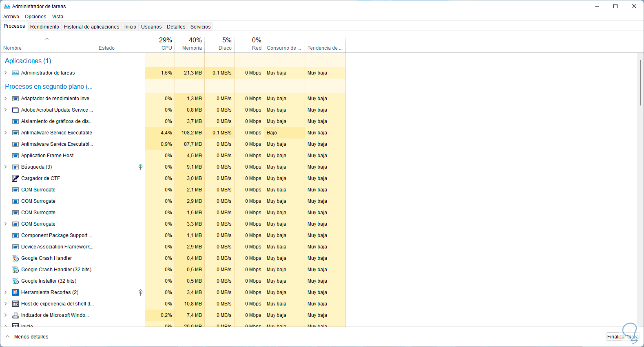Click the Host de experiencia del shell icon
The image size is (644, 347).
pyautogui.click(x=15, y=304)
